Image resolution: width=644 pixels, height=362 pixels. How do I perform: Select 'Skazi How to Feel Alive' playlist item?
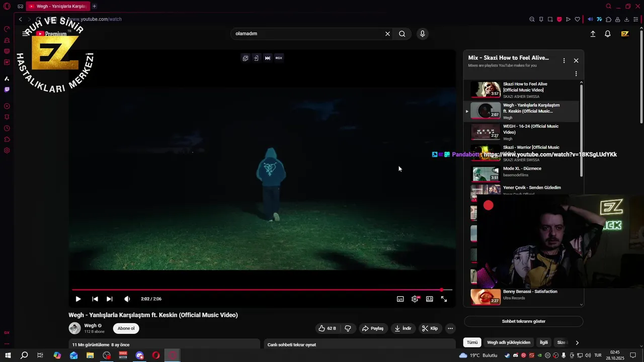coord(522,90)
